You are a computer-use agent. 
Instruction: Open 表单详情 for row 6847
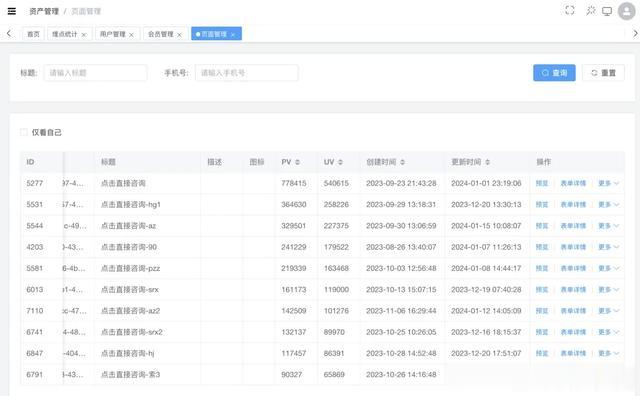point(573,353)
